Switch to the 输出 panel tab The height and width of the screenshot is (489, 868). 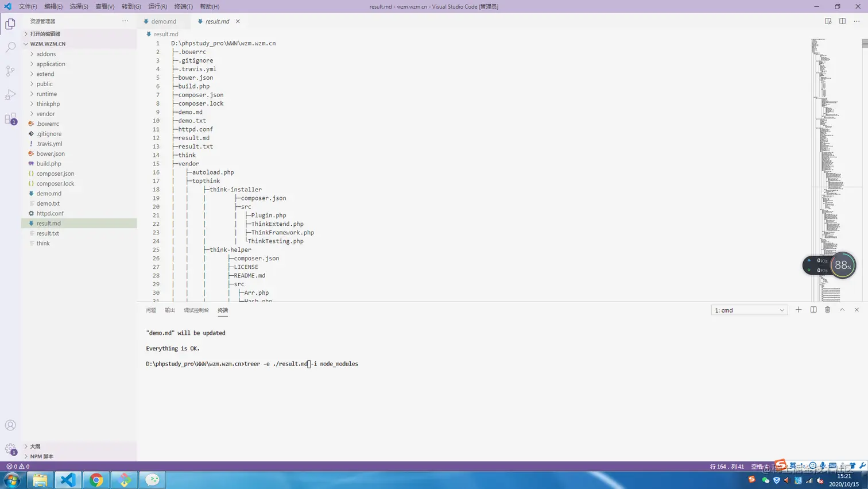click(x=170, y=310)
